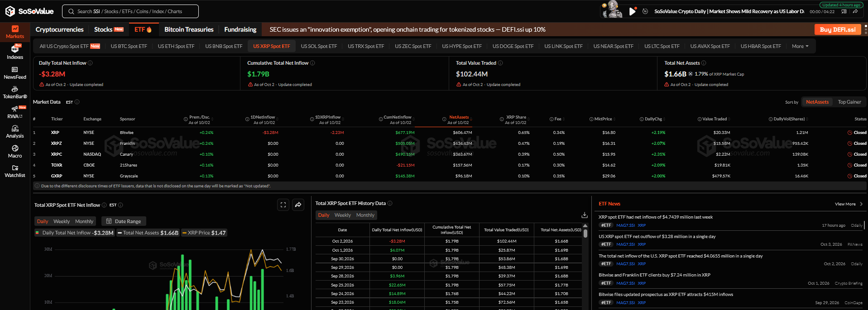This screenshot has height=310, width=868.
Task: Open TokenBar in the sidebar
Action: point(15,93)
